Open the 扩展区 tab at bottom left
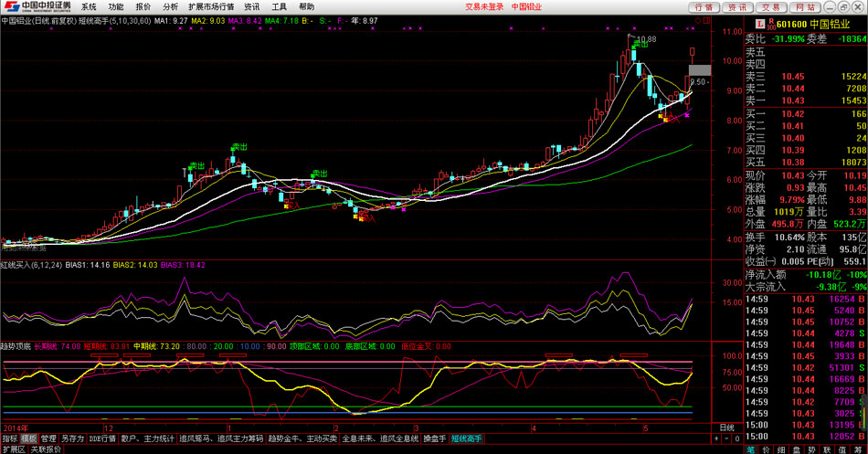 14,449
